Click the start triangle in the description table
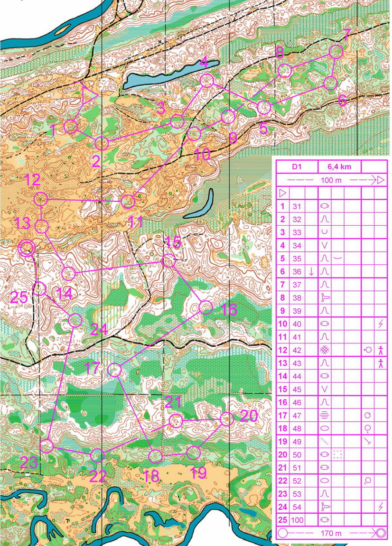This screenshot has height=546, width=392. pyautogui.click(x=282, y=193)
